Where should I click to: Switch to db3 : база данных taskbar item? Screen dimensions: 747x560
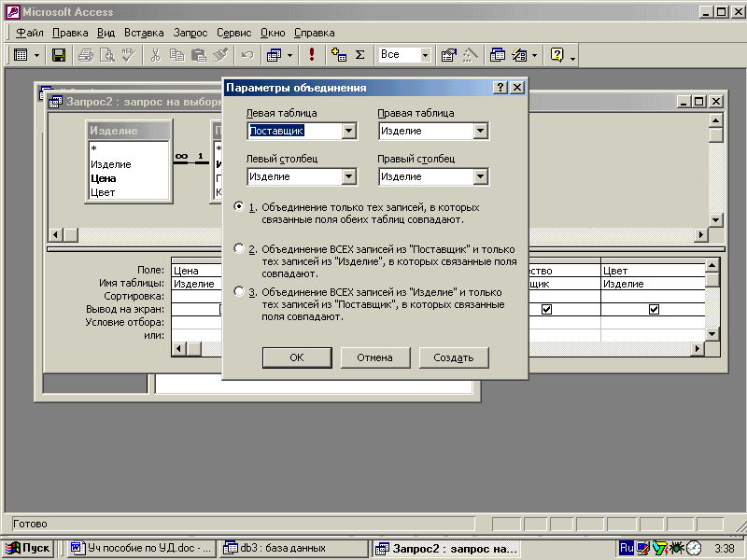click(x=294, y=548)
